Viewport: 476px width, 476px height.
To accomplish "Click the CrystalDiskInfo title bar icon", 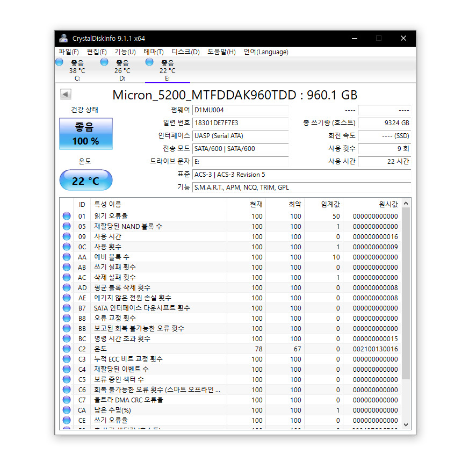I will 63,38.
